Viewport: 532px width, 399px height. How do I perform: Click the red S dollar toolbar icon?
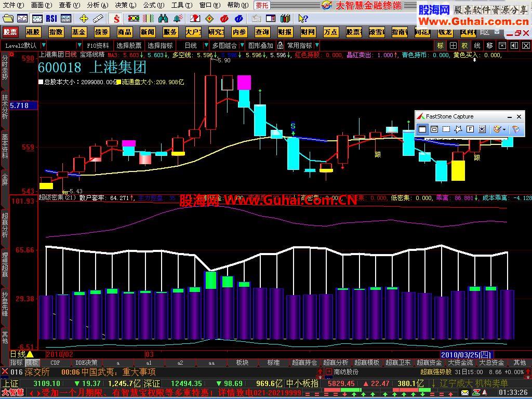coord(116,18)
